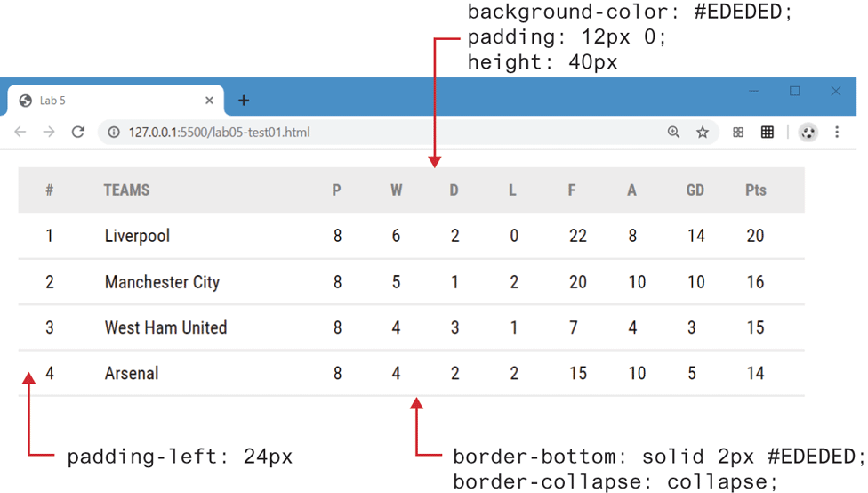Click the browser forward arrow

(x=49, y=133)
